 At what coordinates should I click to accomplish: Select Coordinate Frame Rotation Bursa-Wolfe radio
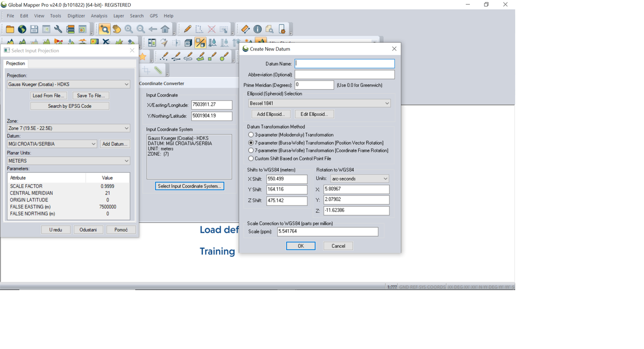point(251,151)
